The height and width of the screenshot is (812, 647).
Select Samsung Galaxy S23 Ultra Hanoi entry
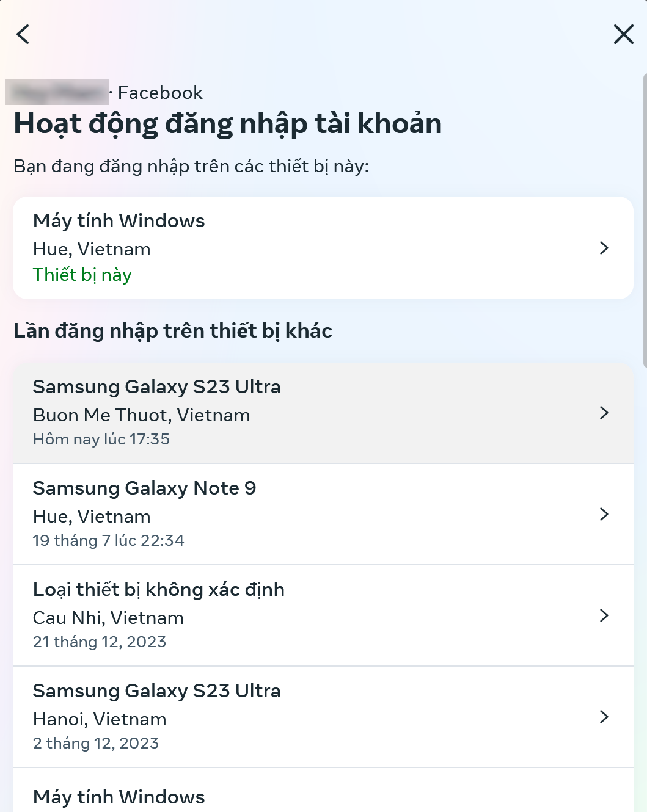(x=156, y=691)
